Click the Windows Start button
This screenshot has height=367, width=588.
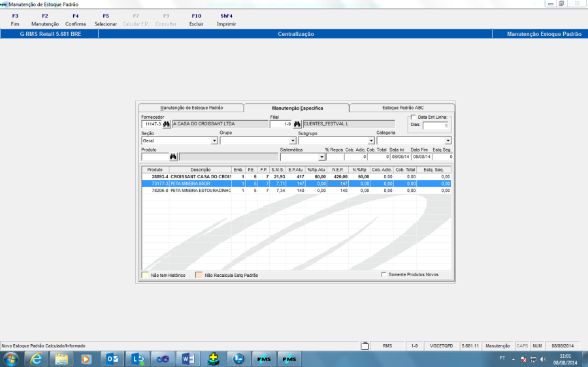(10, 359)
